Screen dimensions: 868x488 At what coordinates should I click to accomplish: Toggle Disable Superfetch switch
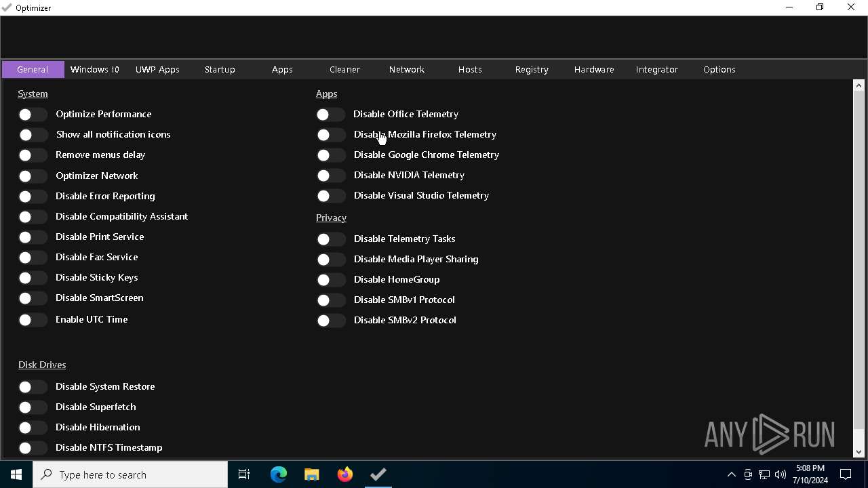tap(33, 407)
